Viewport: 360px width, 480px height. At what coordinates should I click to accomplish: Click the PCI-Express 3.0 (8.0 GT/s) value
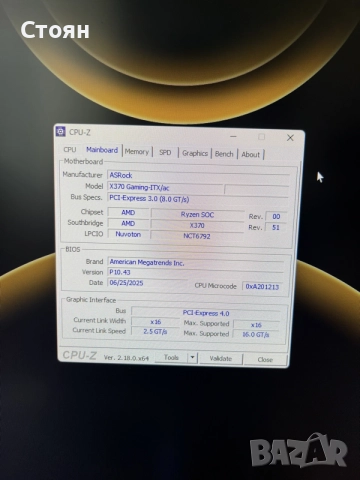[x=149, y=199]
